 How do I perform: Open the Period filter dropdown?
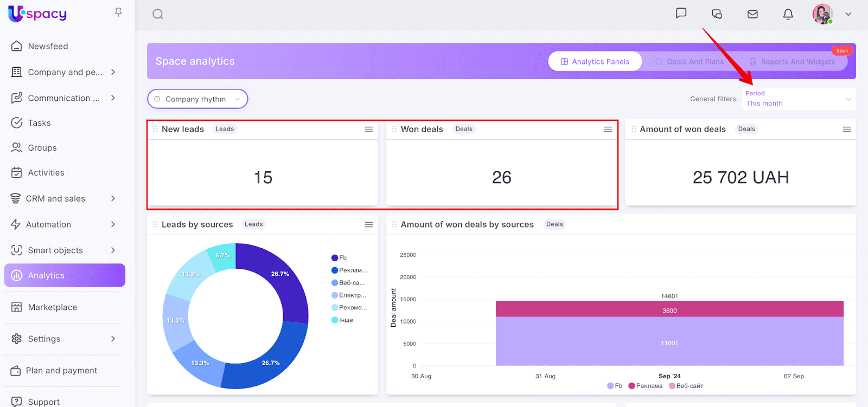[x=798, y=99]
